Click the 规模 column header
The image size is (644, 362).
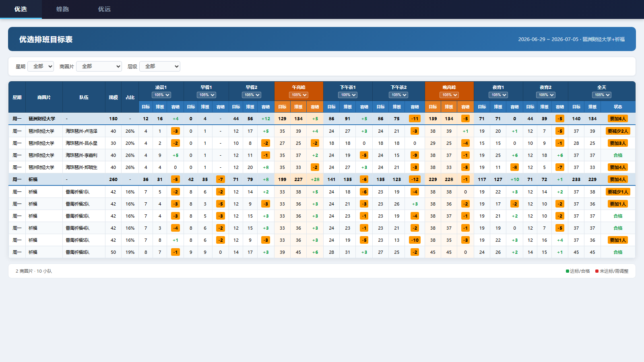[113, 97]
